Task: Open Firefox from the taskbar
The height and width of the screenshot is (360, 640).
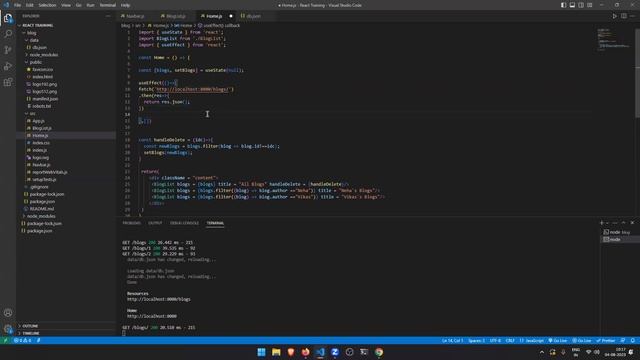Action: [x=306, y=352]
